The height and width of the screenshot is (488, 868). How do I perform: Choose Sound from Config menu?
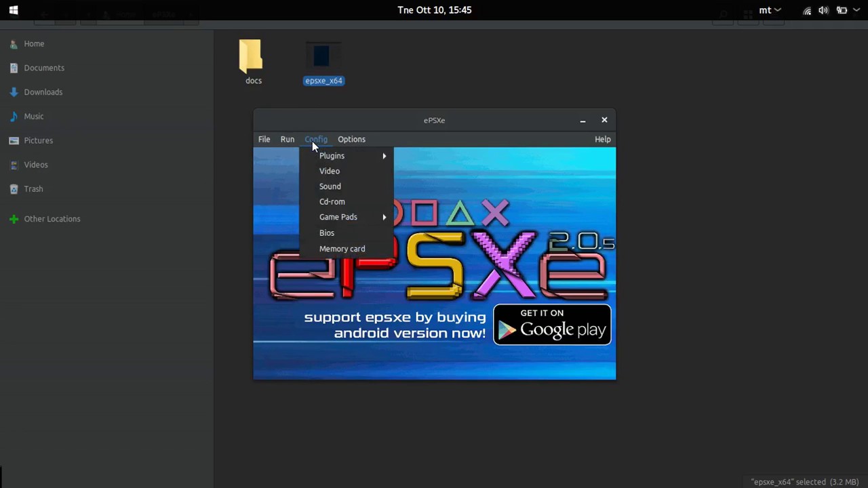[x=347, y=186]
